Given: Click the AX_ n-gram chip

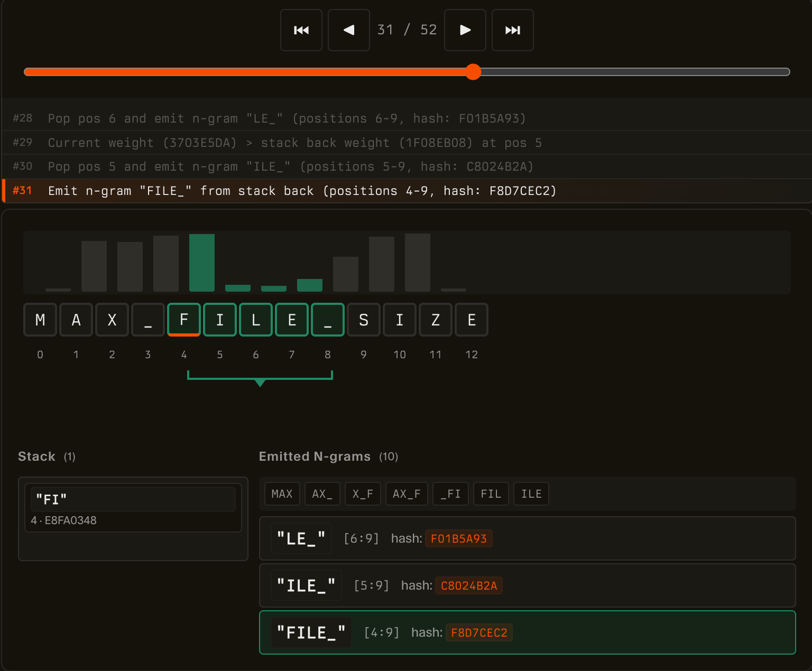Looking at the screenshot, I should [x=322, y=494].
